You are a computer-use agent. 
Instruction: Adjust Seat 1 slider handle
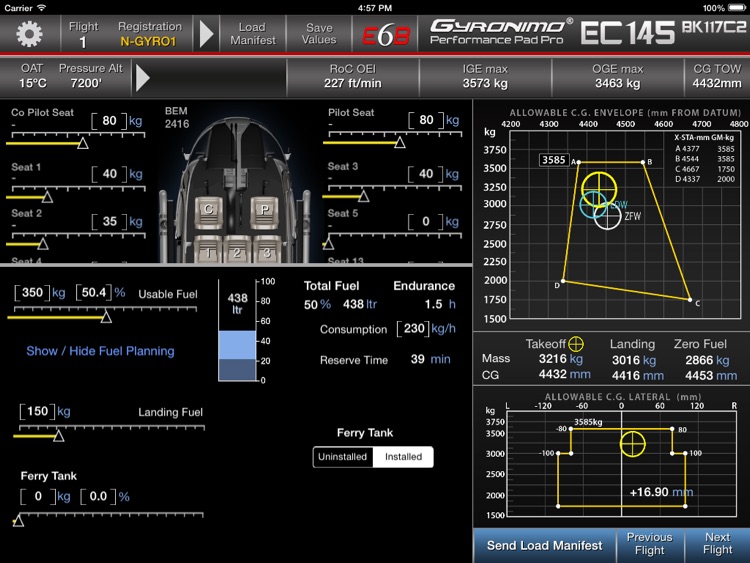pyautogui.click(x=47, y=197)
